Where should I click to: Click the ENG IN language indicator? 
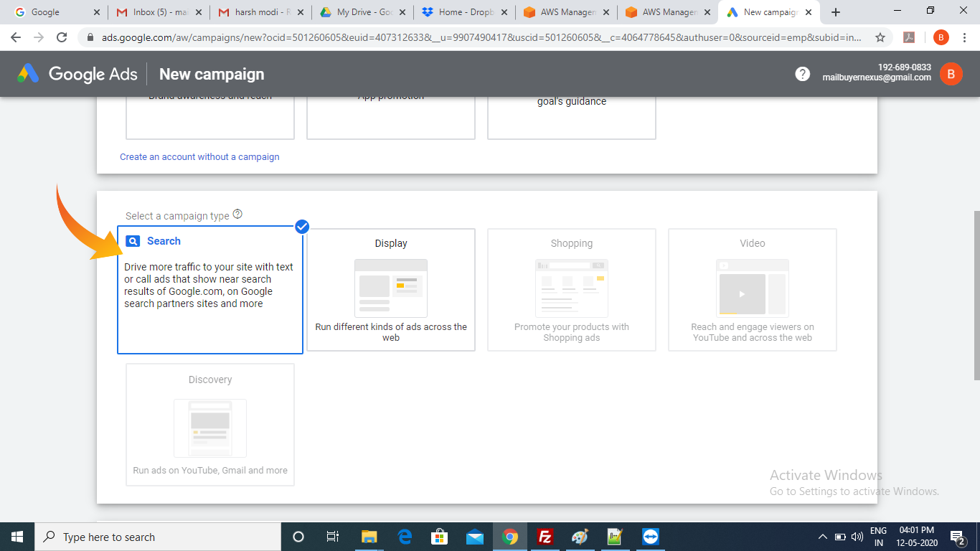(x=878, y=537)
